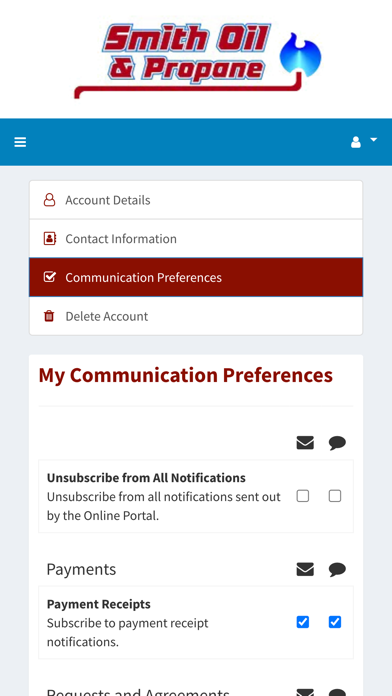Open the hamburger navigation menu
Screen dimensions: 392x696
click(x=20, y=142)
